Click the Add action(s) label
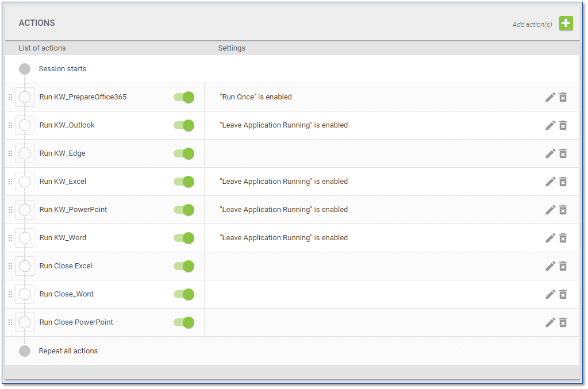The image size is (588, 389). [532, 25]
